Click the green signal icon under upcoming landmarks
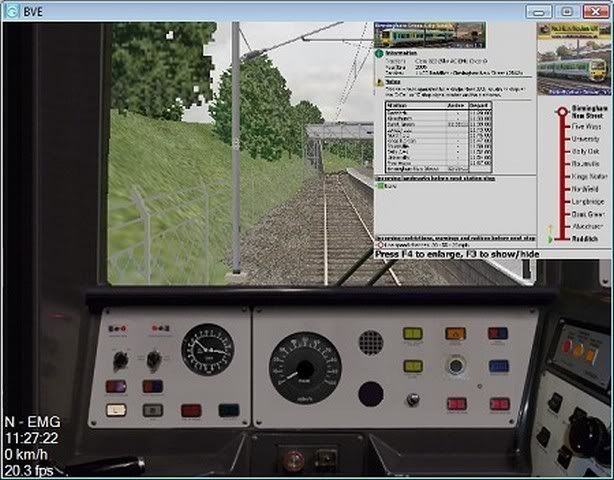 click(380, 186)
